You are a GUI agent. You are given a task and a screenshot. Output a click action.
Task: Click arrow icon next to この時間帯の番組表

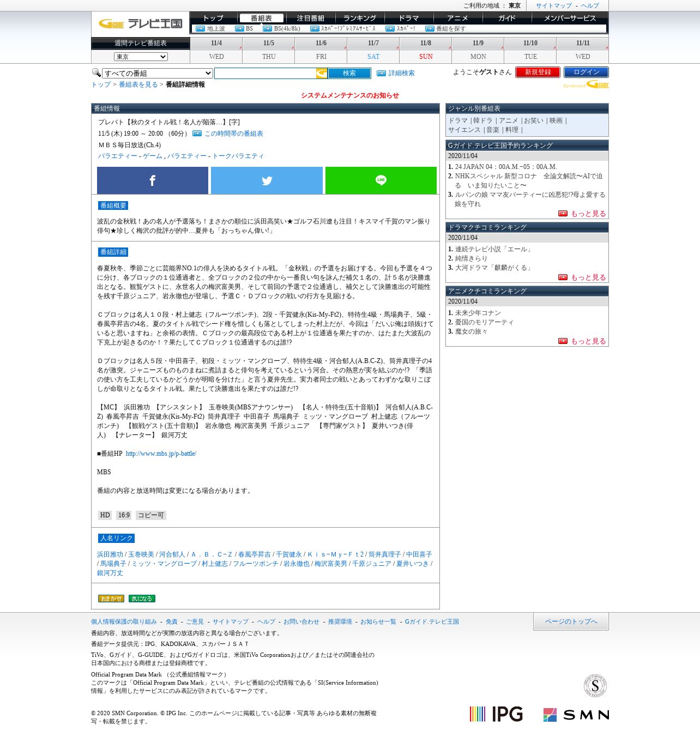click(x=197, y=134)
